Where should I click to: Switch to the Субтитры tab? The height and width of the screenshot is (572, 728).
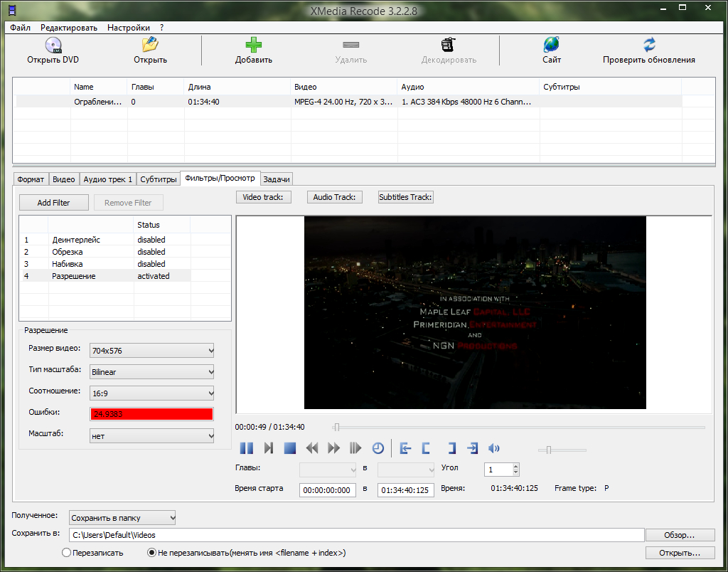pyautogui.click(x=159, y=179)
